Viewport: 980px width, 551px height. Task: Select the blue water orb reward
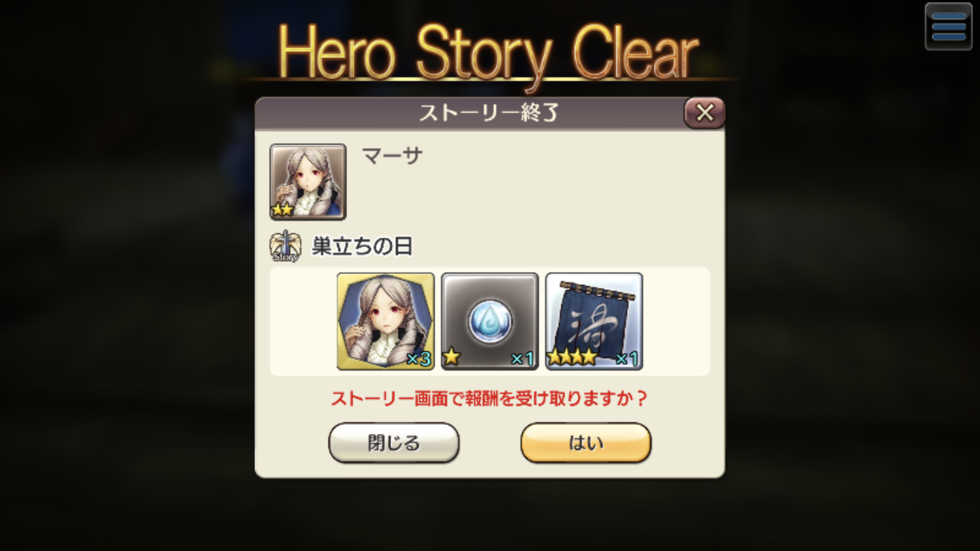click(490, 321)
